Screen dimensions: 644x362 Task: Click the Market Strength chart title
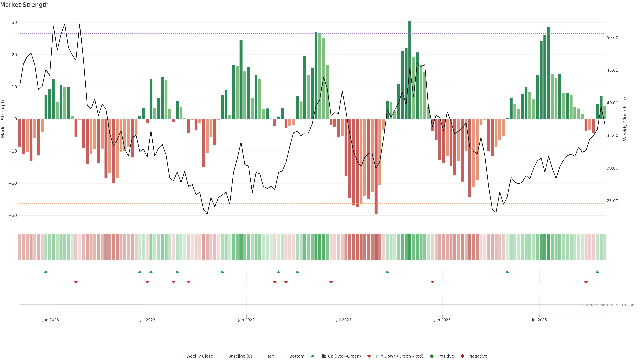[x=24, y=5]
